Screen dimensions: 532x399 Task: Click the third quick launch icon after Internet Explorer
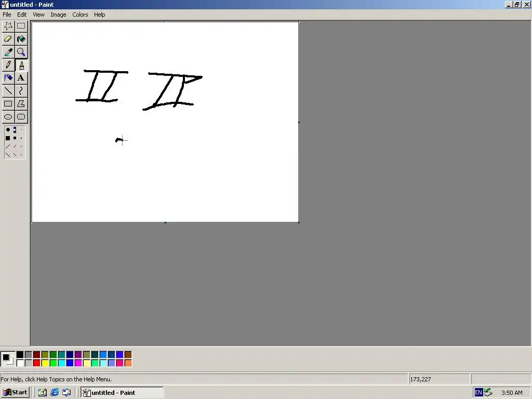click(66, 393)
